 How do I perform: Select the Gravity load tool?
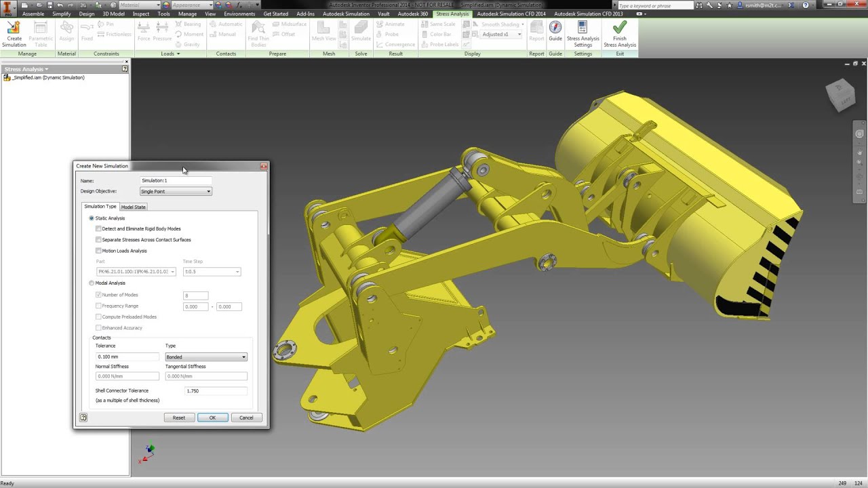tap(187, 44)
